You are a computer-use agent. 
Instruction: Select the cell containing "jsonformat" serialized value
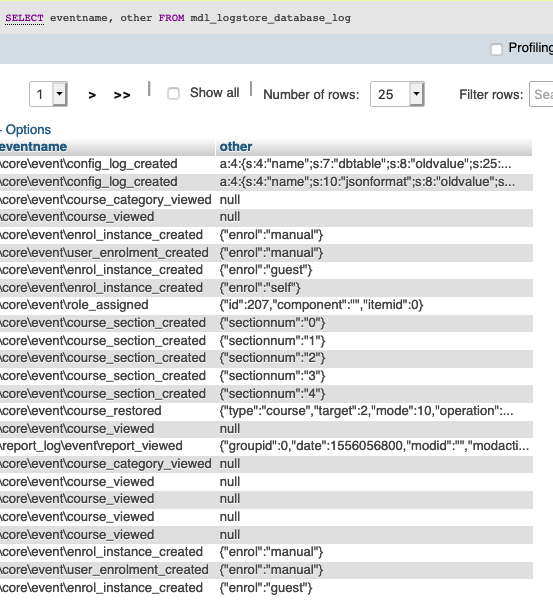(374, 182)
